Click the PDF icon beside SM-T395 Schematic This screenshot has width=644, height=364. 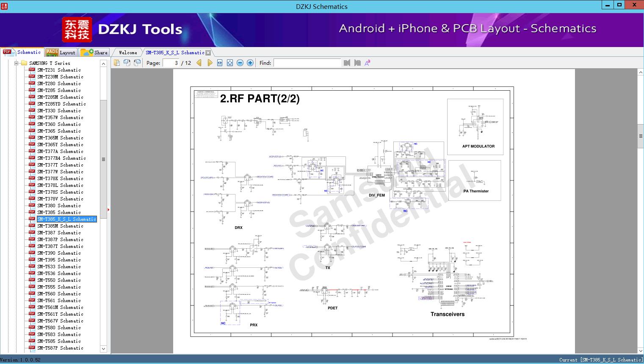[x=32, y=259]
